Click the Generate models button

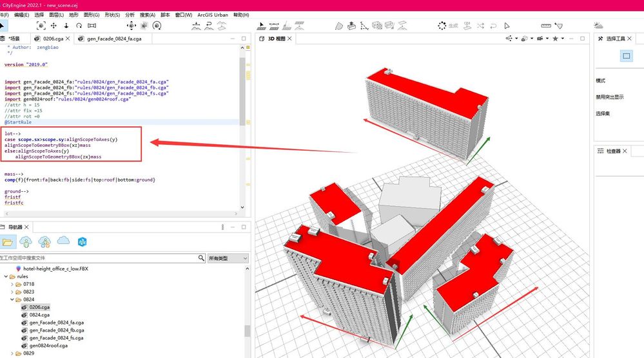pos(447,25)
